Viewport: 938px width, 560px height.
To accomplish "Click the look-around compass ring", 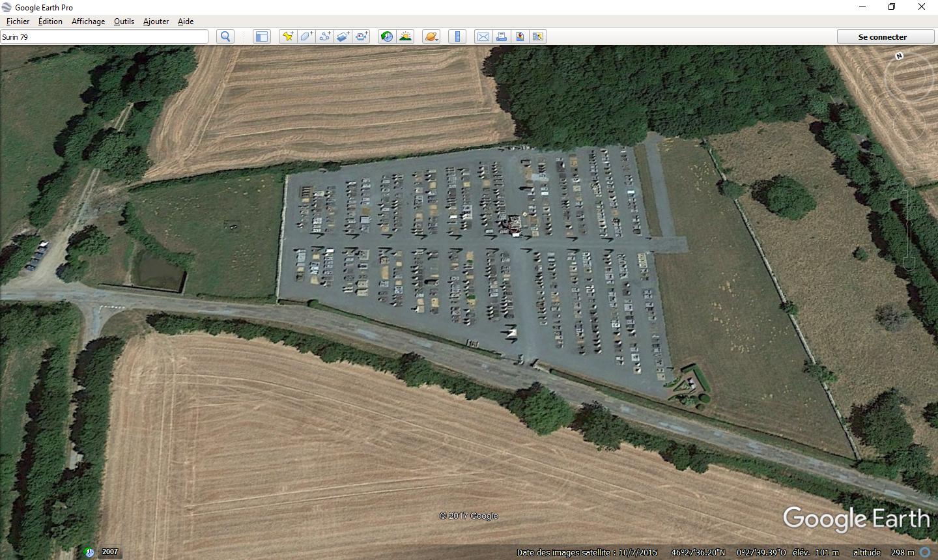I will tap(909, 79).
